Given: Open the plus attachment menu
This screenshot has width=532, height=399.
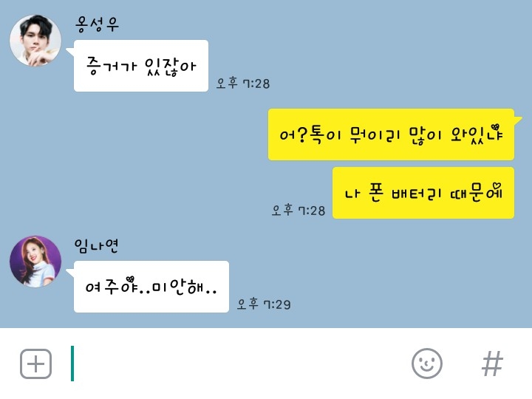Looking at the screenshot, I should (x=35, y=364).
